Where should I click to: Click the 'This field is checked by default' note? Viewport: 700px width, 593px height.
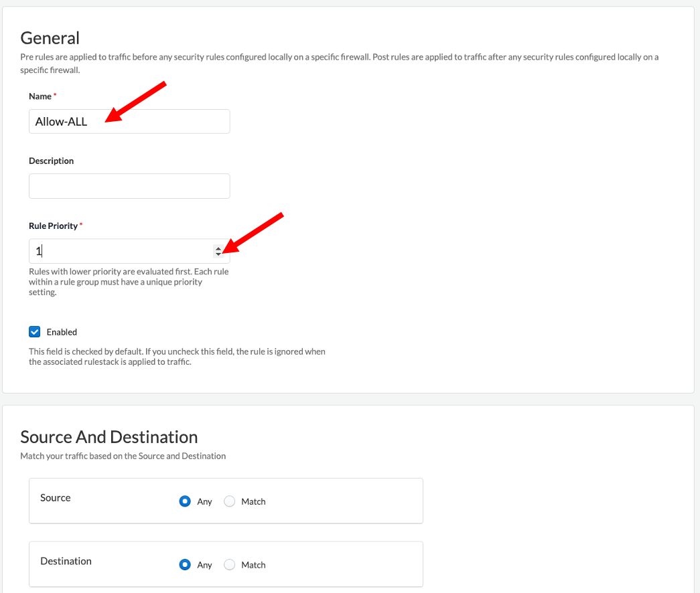[x=178, y=357]
